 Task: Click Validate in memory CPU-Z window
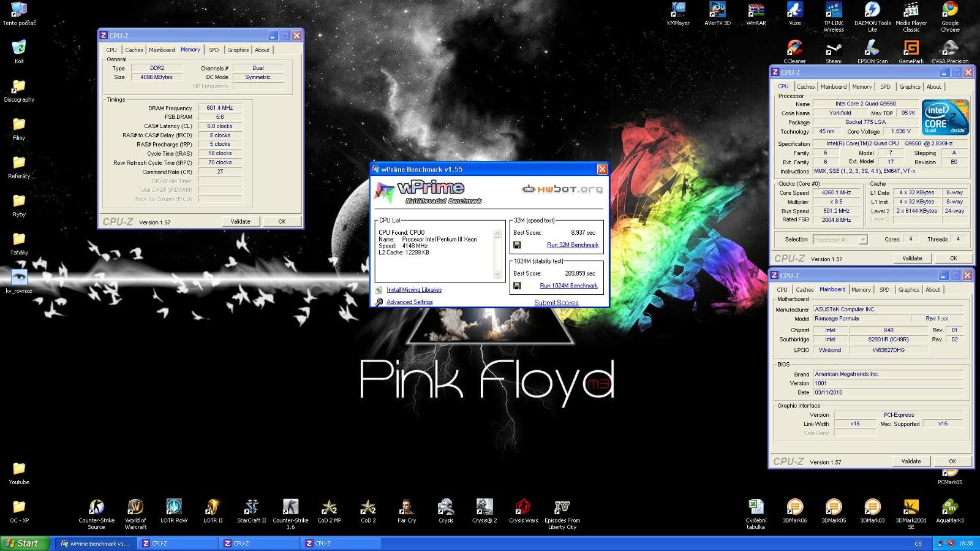(x=240, y=221)
